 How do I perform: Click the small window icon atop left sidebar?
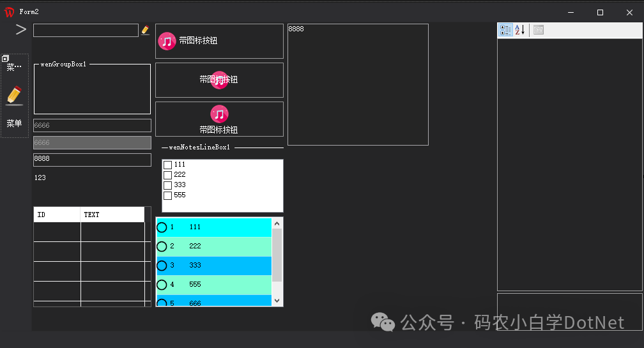(x=6, y=59)
